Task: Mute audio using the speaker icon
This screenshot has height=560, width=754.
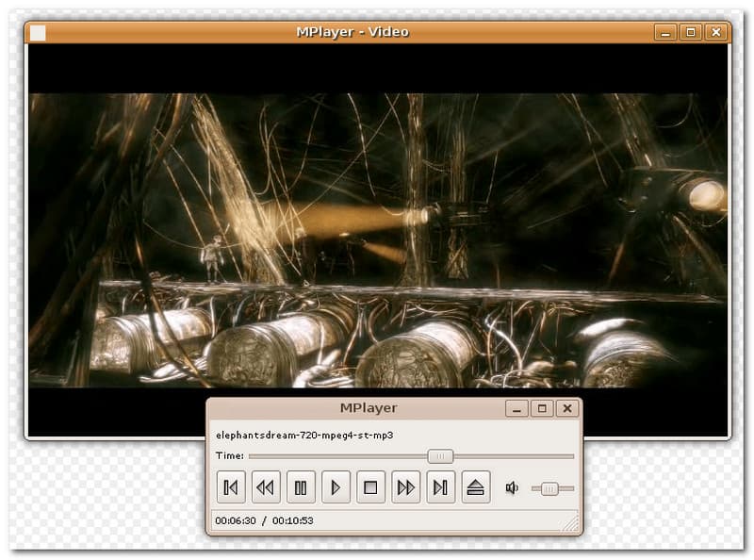Action: 512,487
